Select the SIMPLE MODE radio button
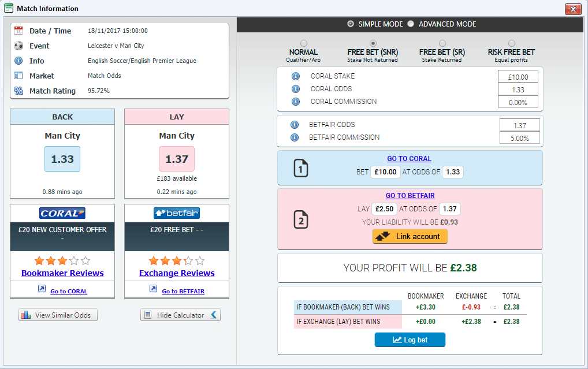The width and height of the screenshot is (588, 369). click(x=351, y=24)
